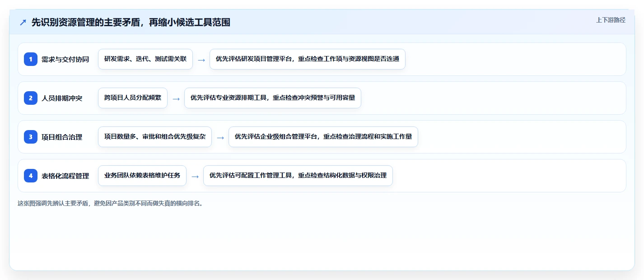Click the 研发需求、迭代、测试需关联 box
This screenshot has width=644, height=280.
coord(145,59)
